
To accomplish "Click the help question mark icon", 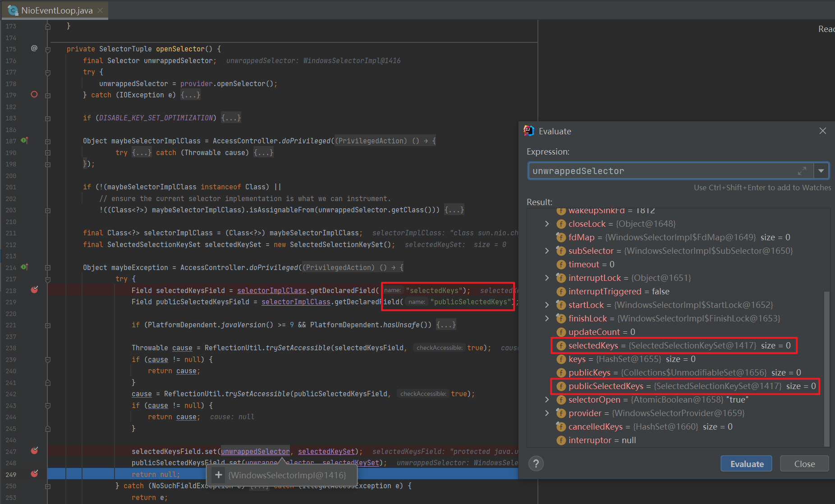I will pyautogui.click(x=536, y=464).
